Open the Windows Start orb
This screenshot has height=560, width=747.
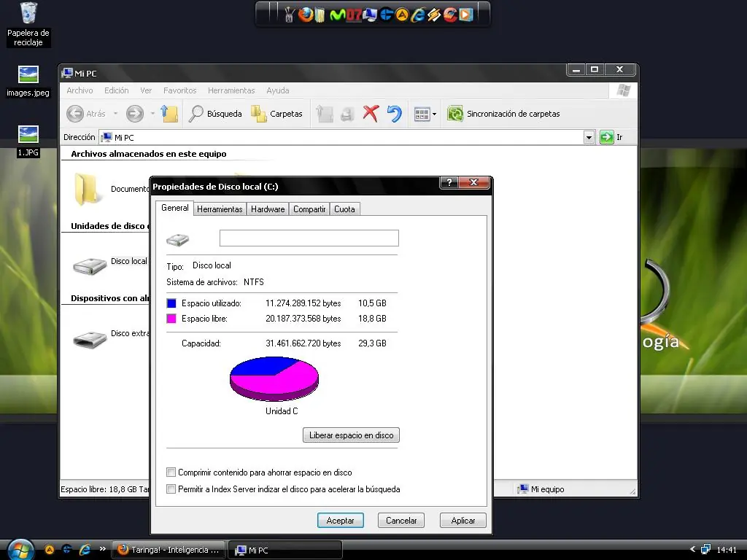[x=21, y=550]
